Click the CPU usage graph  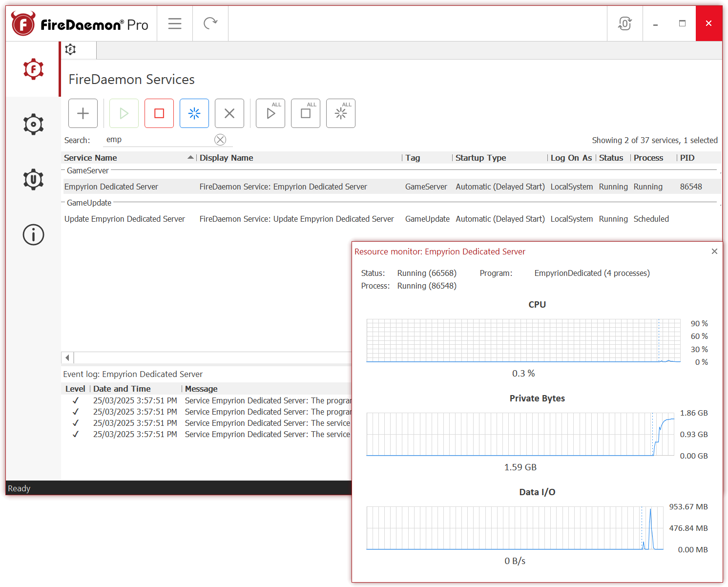[523, 340]
